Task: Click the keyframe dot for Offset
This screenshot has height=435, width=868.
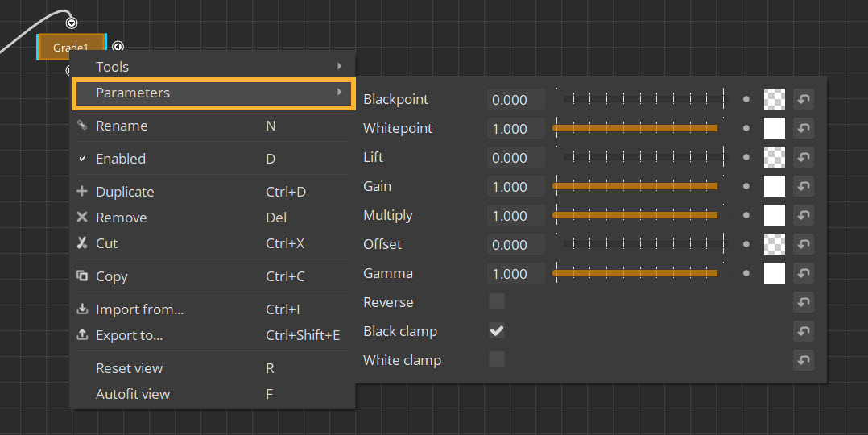Action: (746, 244)
